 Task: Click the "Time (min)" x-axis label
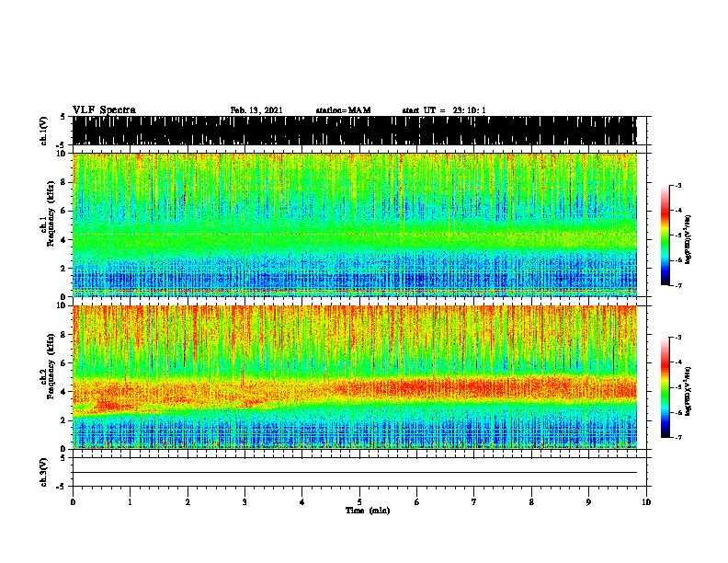point(368,511)
